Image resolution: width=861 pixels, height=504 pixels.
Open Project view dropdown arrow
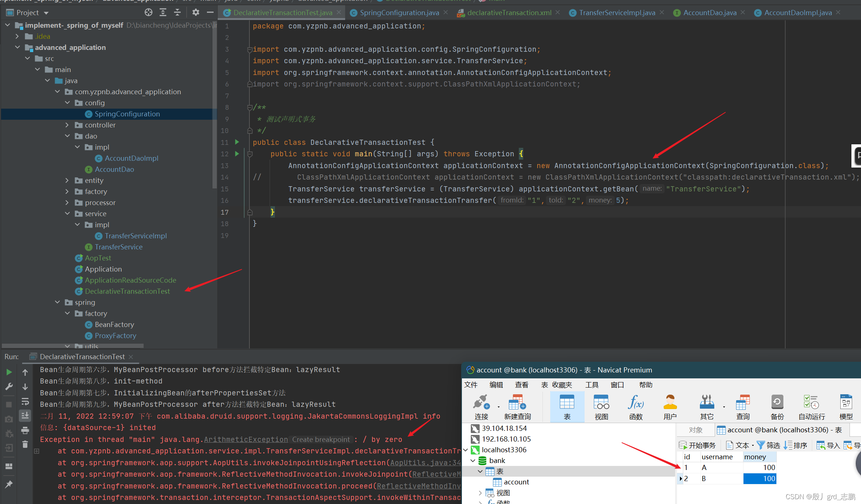point(46,13)
